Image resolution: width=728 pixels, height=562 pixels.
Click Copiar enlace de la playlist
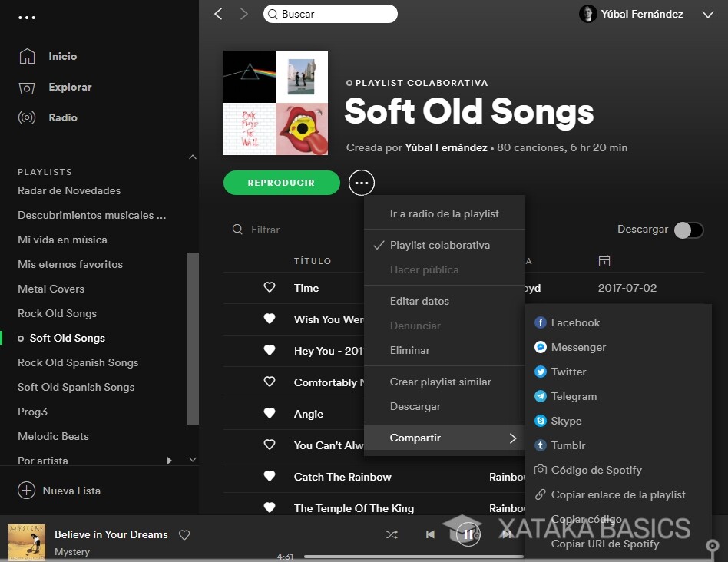pos(618,494)
